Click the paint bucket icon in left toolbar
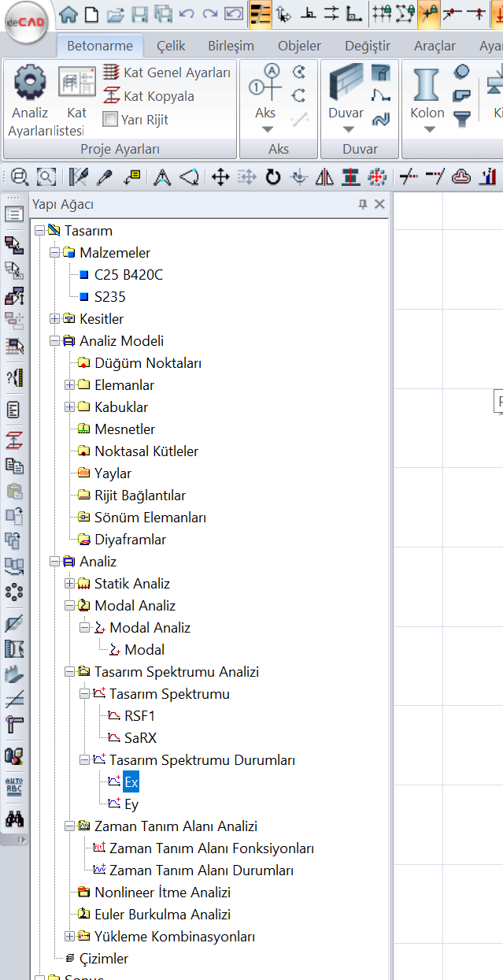Viewport: 503px width, 980px height. pyautogui.click(x=14, y=755)
